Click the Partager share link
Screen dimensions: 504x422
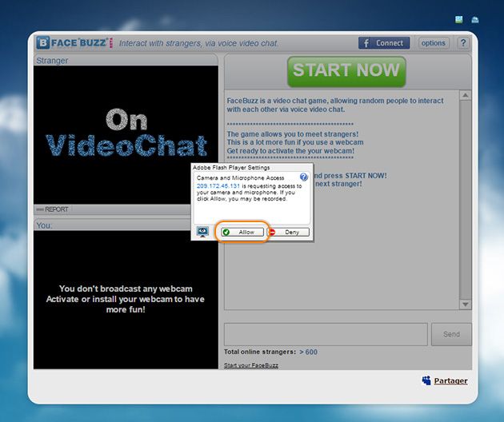click(x=450, y=380)
